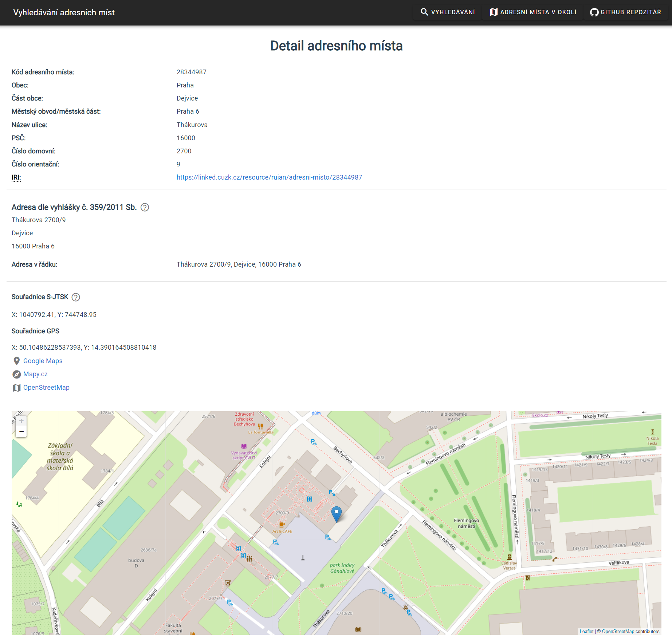Open the linked.cuzk.cz IRI link

[269, 177]
